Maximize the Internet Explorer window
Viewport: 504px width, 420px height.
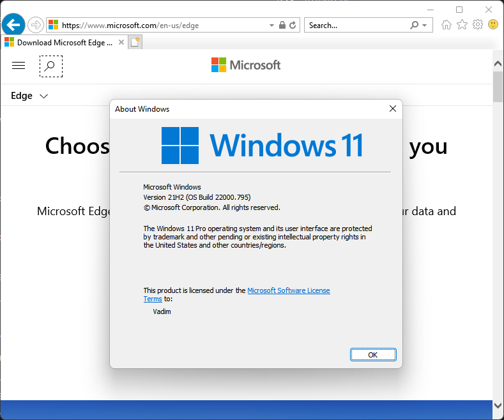pos(459,10)
